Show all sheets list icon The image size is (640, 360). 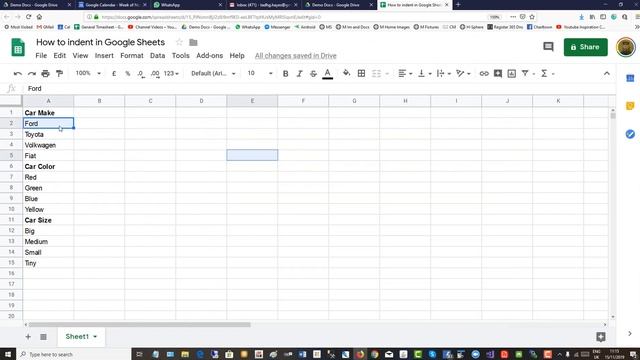pos(43,337)
